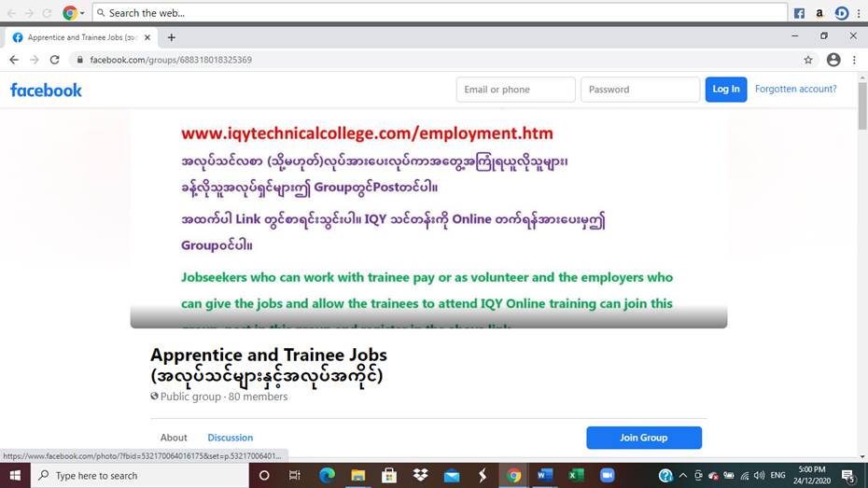Click the white lightning-bolt taskbar app
This screenshot has height=488, width=868.
(483, 475)
